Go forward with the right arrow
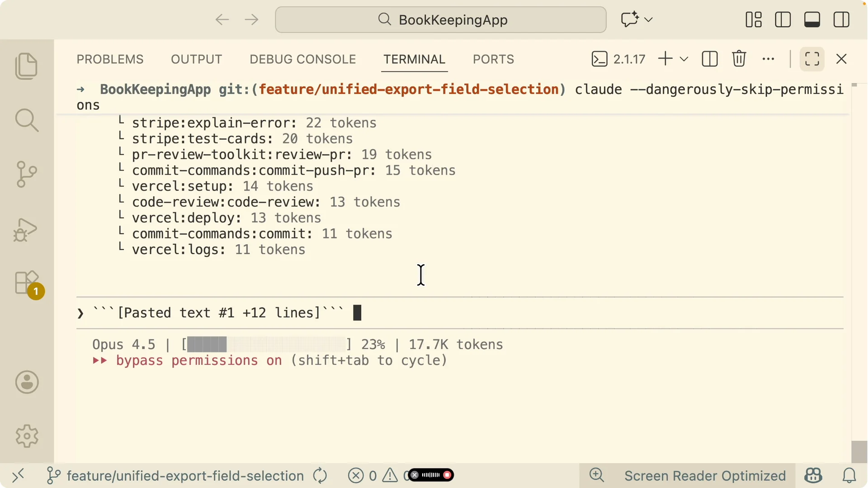The image size is (868, 488). pos(251,19)
